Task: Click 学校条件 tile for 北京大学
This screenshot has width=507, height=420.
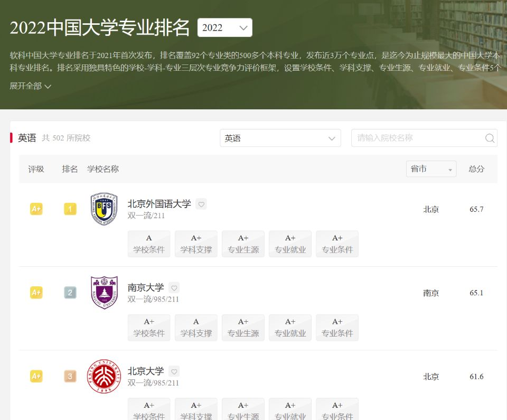Action: (149, 409)
